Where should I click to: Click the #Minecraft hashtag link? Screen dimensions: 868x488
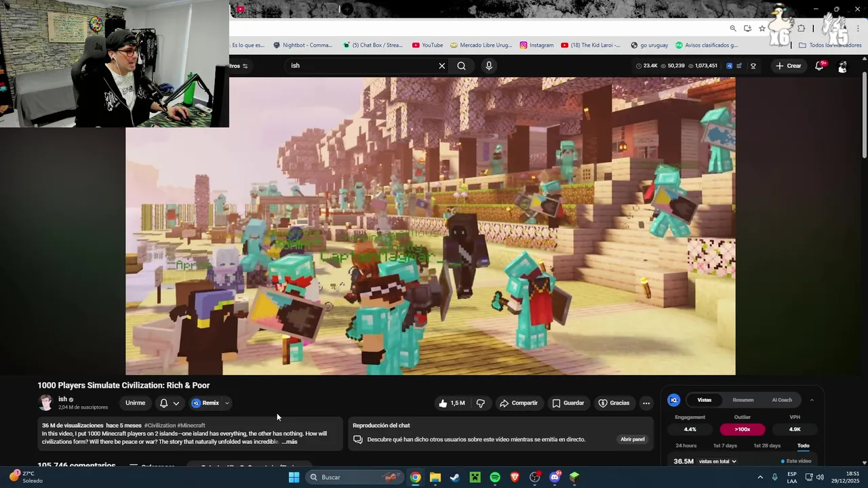pos(191,426)
